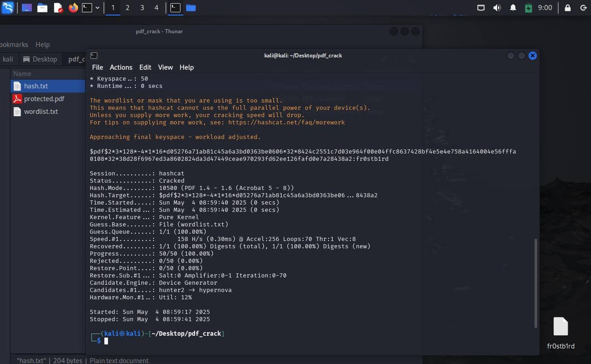Switch to workspace 2

point(128,8)
